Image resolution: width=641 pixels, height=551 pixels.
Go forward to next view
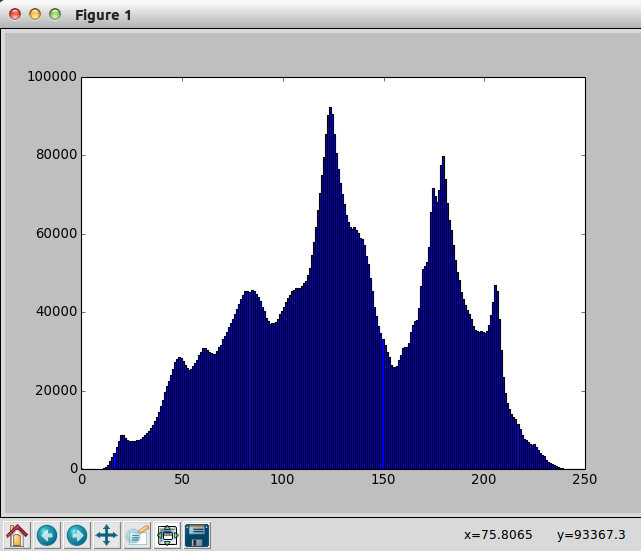77,535
